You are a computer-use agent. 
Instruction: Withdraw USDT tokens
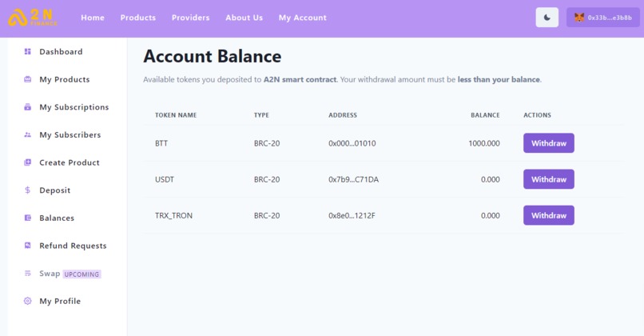click(549, 179)
